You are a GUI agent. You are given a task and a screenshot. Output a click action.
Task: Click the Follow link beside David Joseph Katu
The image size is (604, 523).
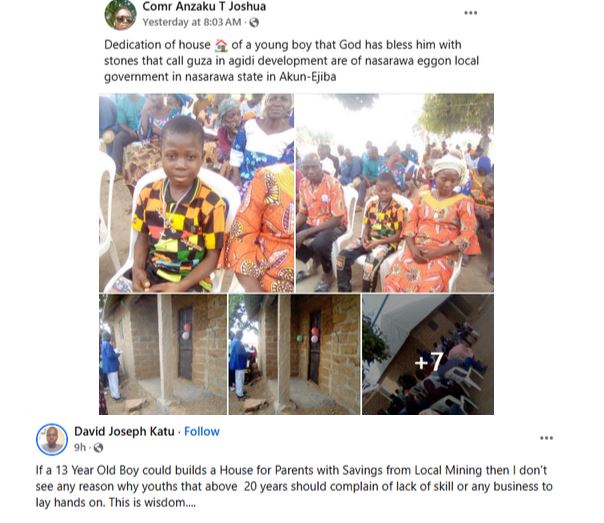point(202,432)
